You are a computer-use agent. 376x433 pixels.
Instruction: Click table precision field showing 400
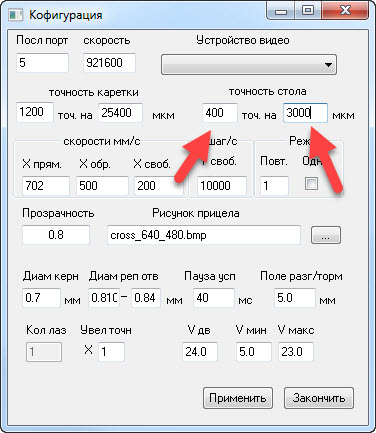click(220, 113)
